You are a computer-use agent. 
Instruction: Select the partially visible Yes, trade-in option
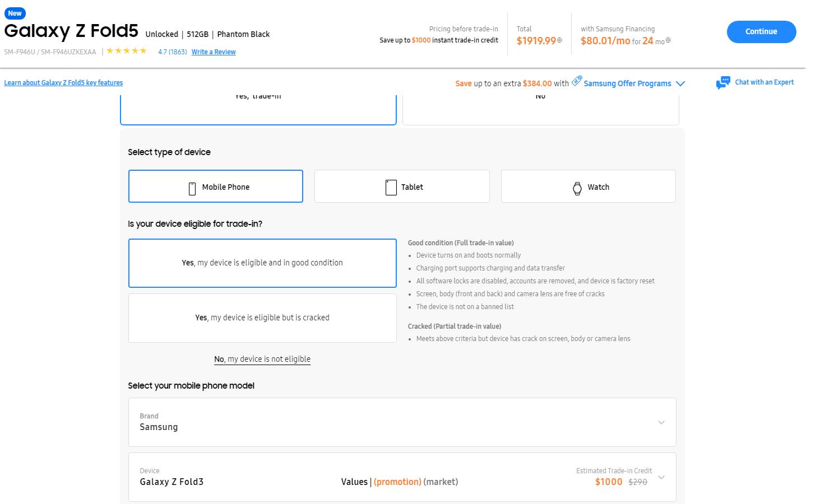pyautogui.click(x=258, y=109)
